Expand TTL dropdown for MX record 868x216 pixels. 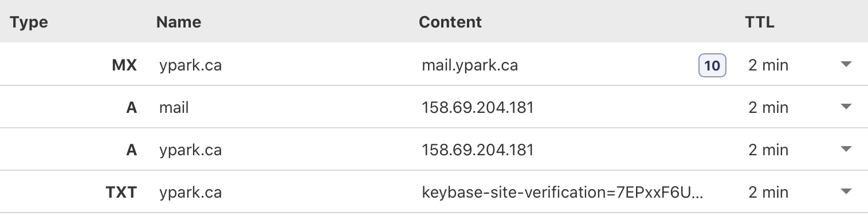click(x=846, y=65)
